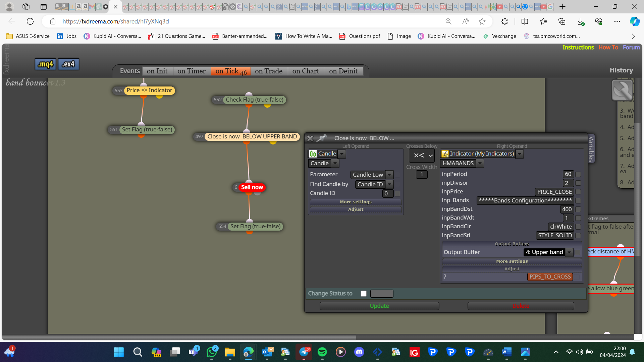Toggle inpBandDst checkbox
The height and width of the screenshot is (362, 644).
tap(578, 209)
